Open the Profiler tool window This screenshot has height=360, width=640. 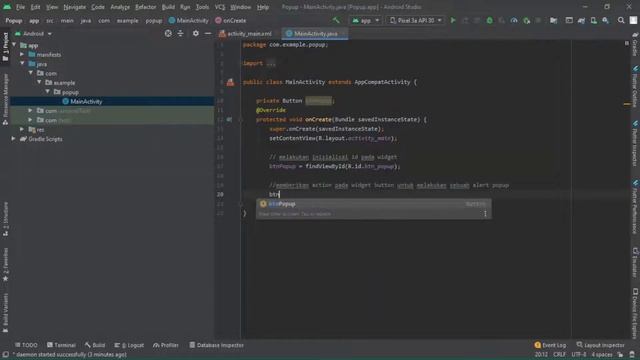coord(166,345)
